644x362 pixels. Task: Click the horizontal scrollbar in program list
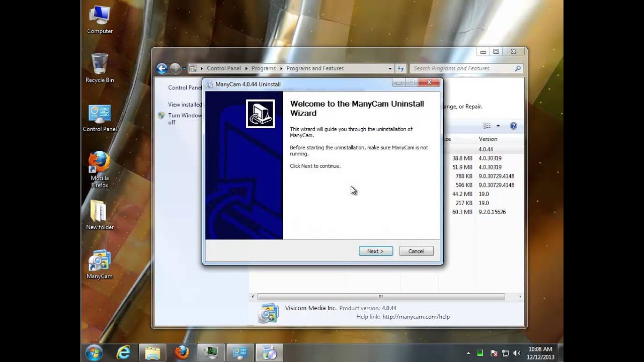[x=381, y=297]
